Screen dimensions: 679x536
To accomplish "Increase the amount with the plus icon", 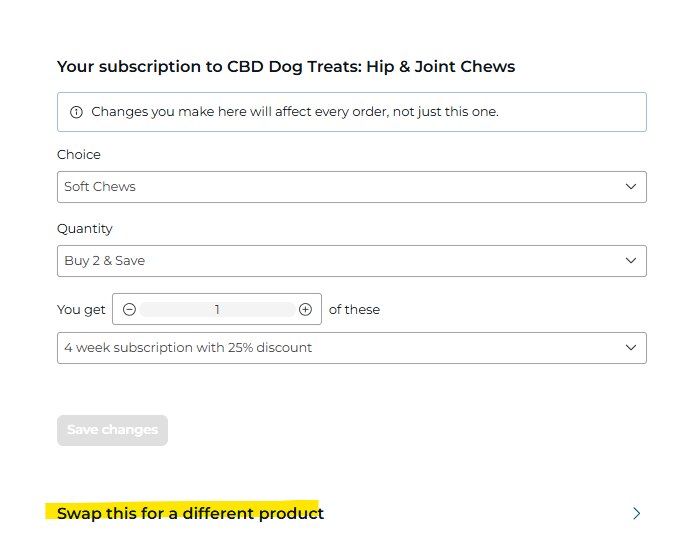I will click(x=305, y=310).
